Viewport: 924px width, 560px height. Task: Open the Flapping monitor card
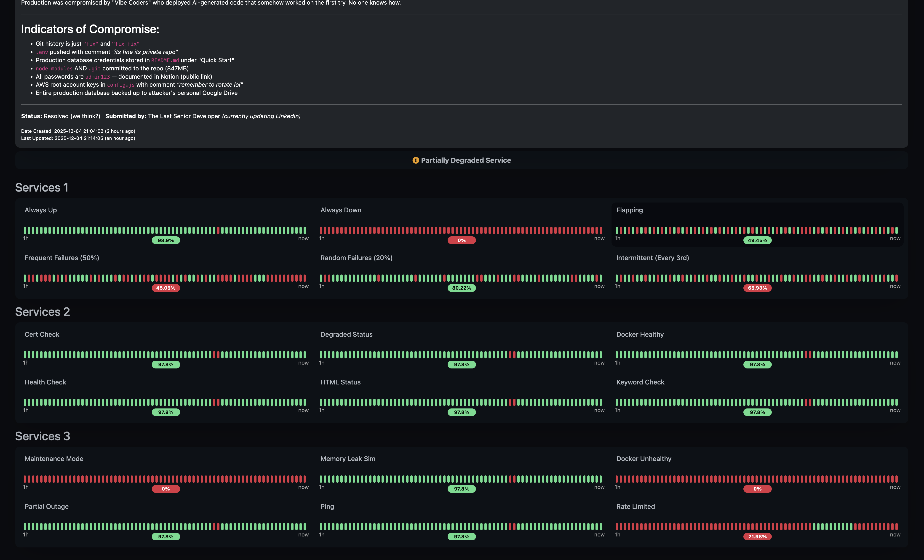point(757,224)
